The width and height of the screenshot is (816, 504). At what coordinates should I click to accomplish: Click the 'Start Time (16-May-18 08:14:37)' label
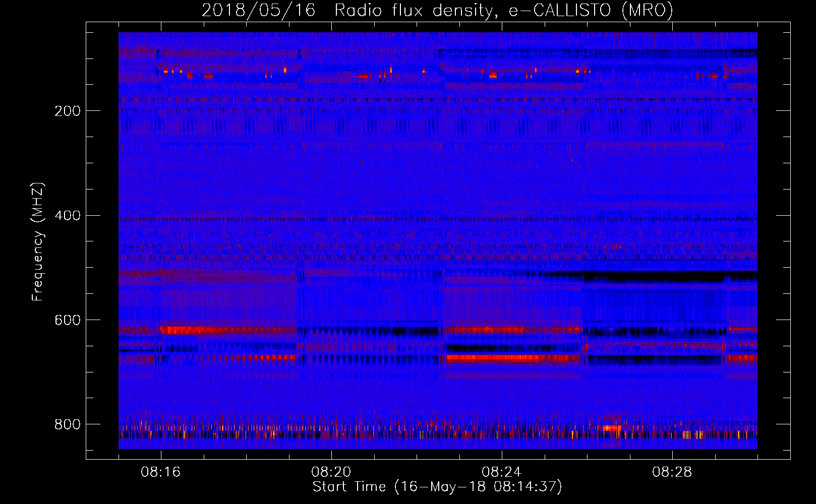coord(437,487)
